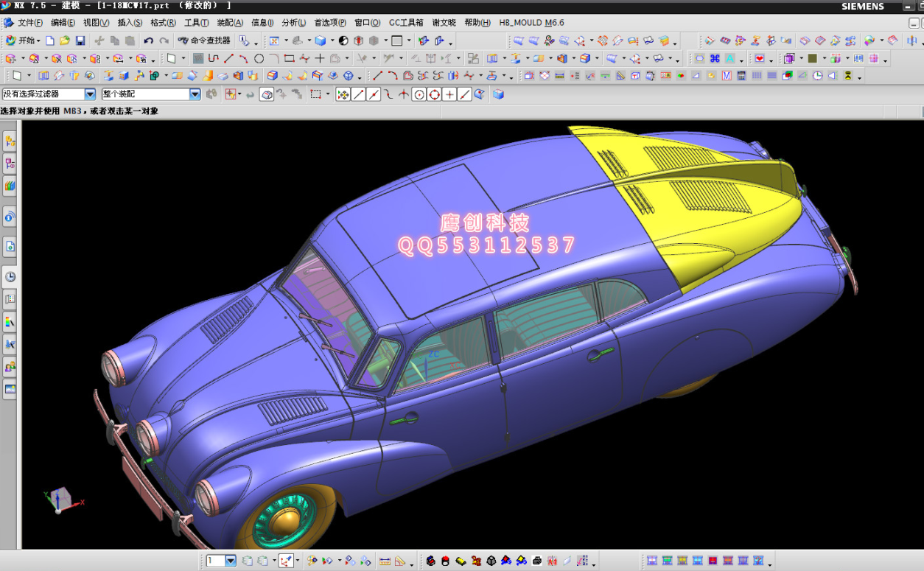Screen dimensions: 924x571
Task: Click the Save file icon
Action: (80, 41)
